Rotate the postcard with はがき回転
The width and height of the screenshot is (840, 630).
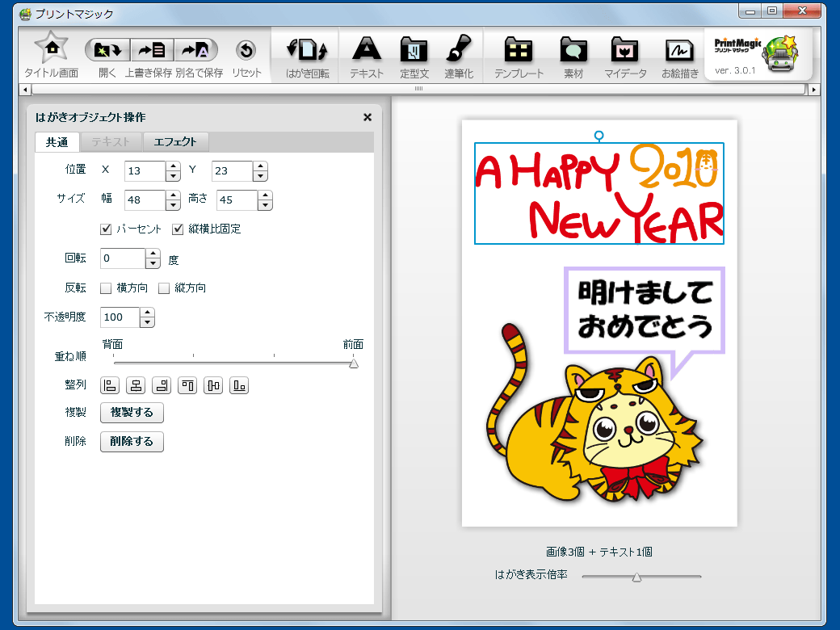[307, 50]
